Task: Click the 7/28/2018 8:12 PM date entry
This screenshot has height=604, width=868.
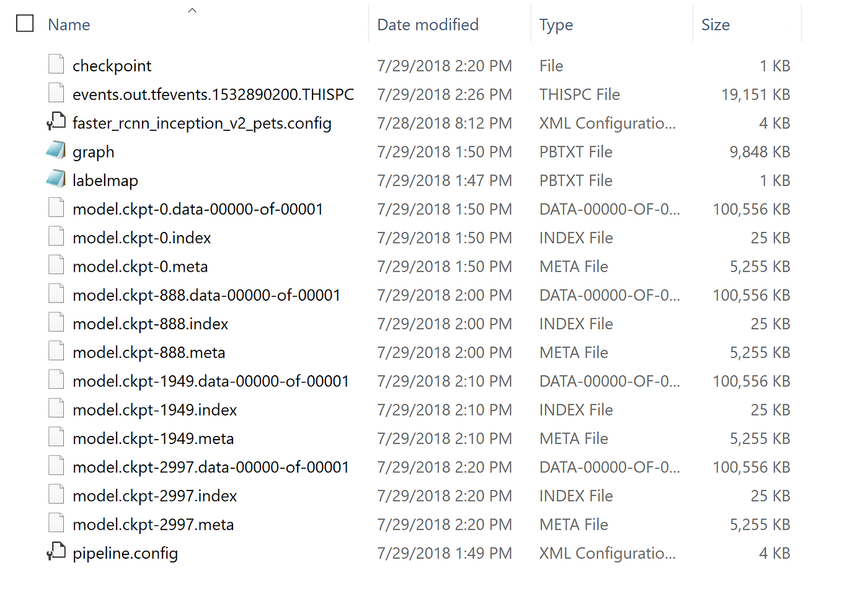Action: click(445, 122)
